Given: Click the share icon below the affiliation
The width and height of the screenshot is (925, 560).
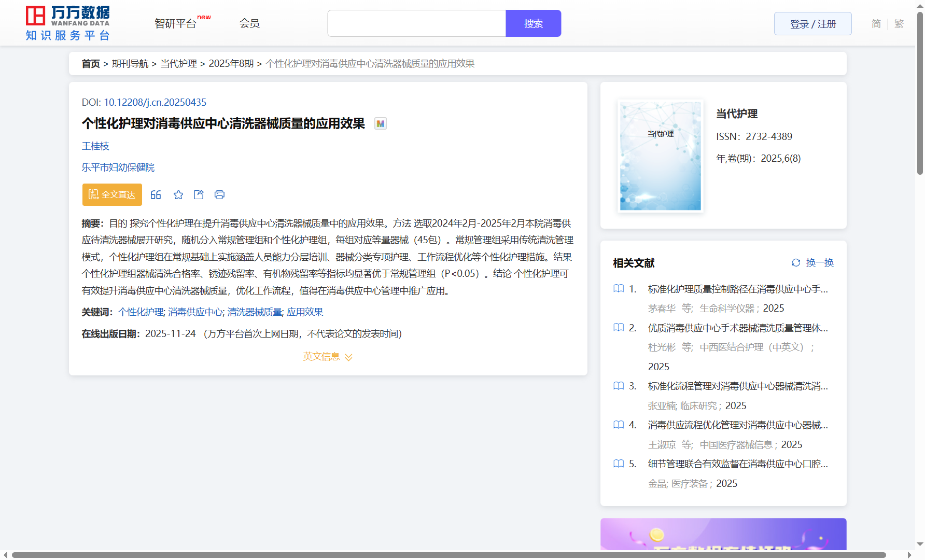Looking at the screenshot, I should click(199, 195).
